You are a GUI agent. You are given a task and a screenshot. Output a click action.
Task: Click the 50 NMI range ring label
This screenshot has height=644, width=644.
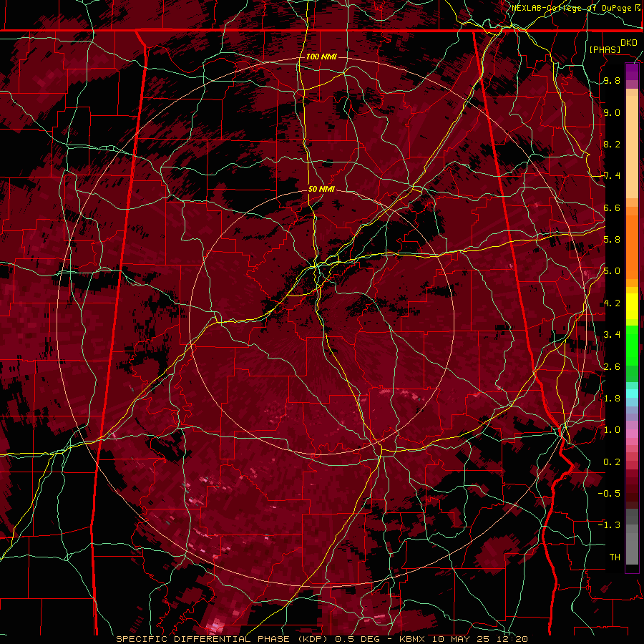(x=321, y=189)
